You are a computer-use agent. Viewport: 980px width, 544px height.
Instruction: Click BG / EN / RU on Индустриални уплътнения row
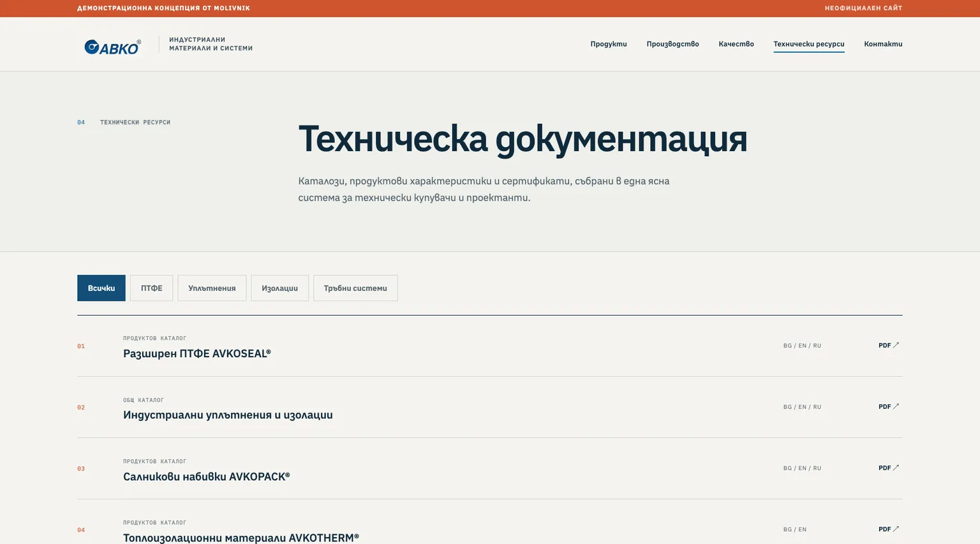tap(802, 407)
